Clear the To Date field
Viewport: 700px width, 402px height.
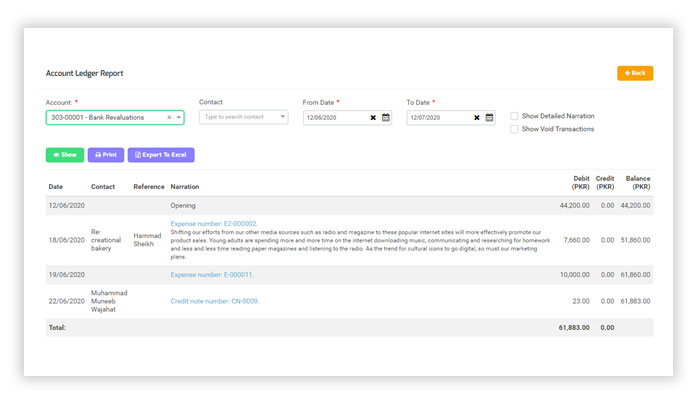coord(476,117)
